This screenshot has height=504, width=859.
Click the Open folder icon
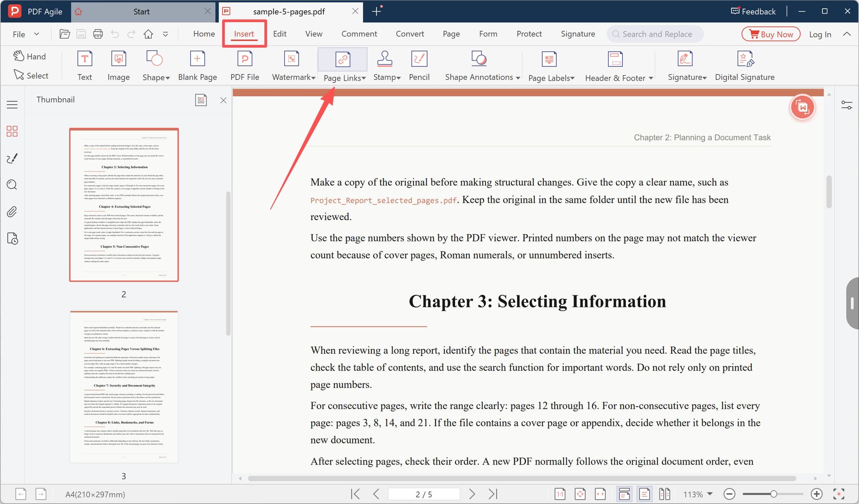pos(65,34)
